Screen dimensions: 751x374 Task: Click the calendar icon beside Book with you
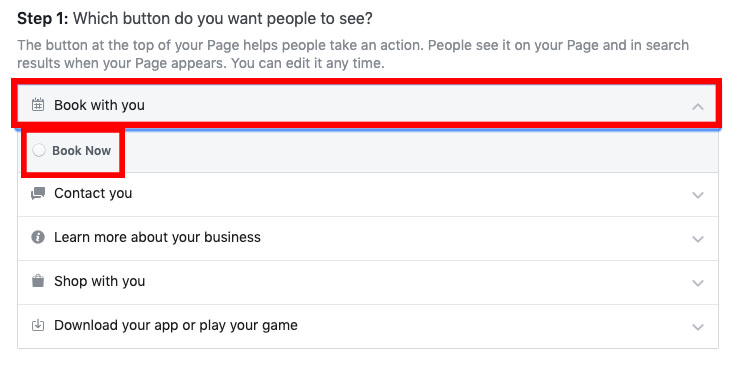tap(38, 105)
